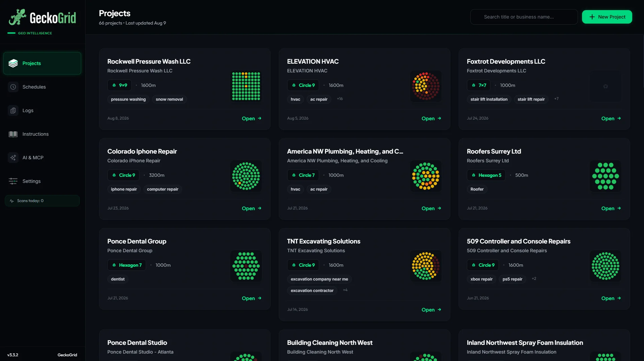Open 509 Controller circle thumbnail
Image resolution: width=644 pixels, height=361 pixels.
tap(606, 266)
